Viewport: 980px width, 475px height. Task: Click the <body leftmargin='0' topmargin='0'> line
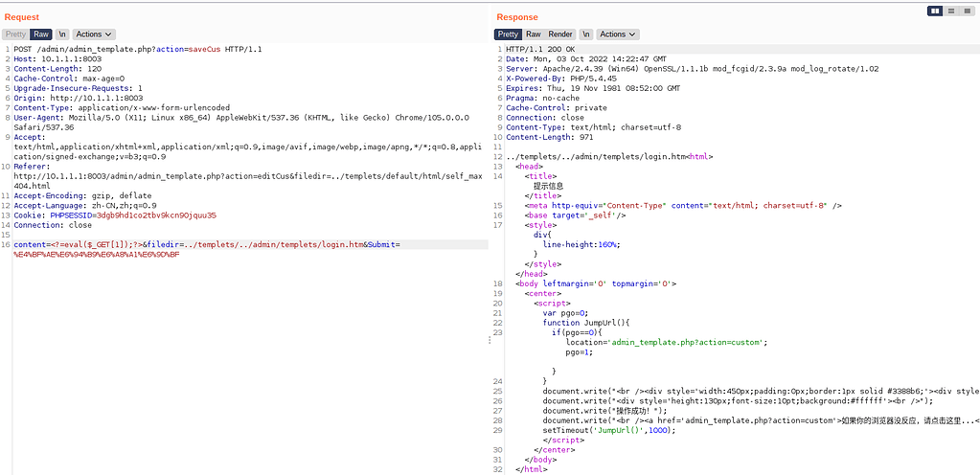(x=596, y=283)
